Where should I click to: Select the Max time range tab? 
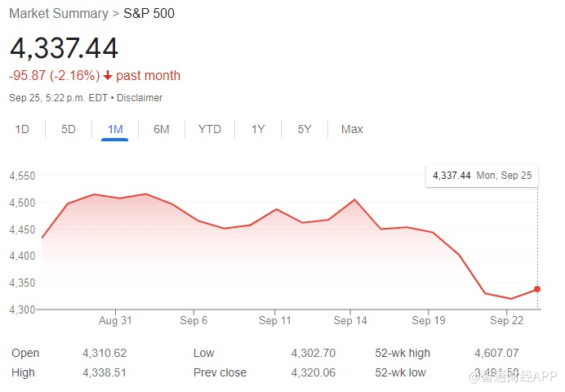pyautogui.click(x=352, y=129)
